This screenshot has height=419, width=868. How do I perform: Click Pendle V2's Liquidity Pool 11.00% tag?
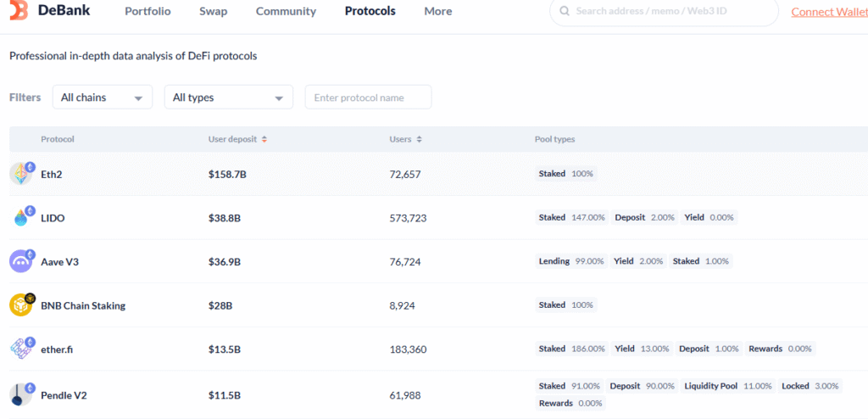728,386
